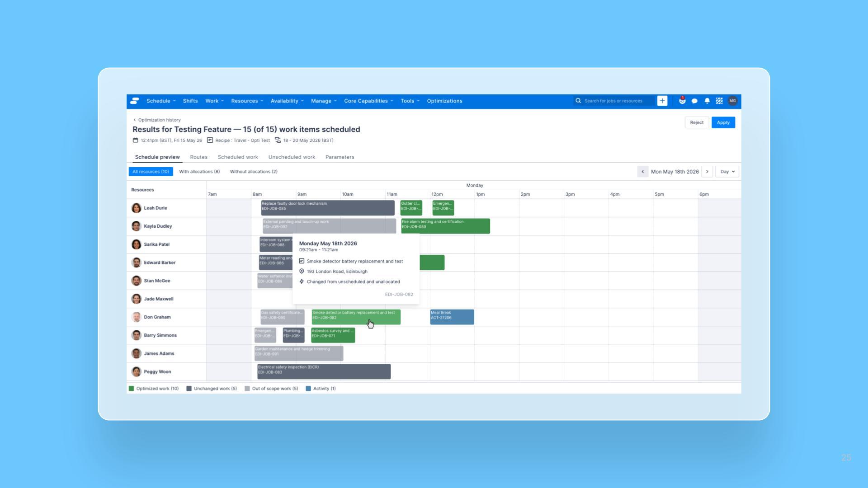Click the Unchanged work dark legend swatch
The image size is (868, 488).
tap(189, 389)
